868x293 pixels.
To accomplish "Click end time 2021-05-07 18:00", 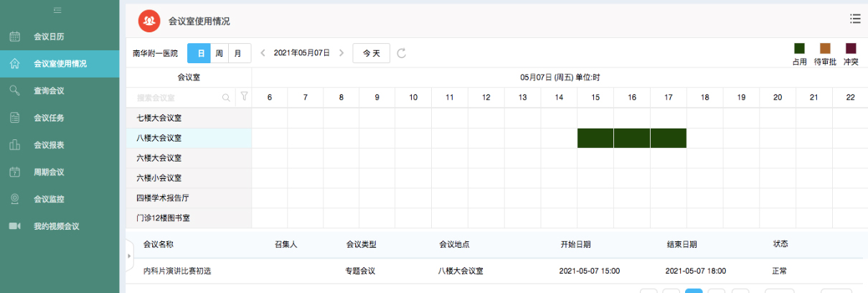I will 696,271.
